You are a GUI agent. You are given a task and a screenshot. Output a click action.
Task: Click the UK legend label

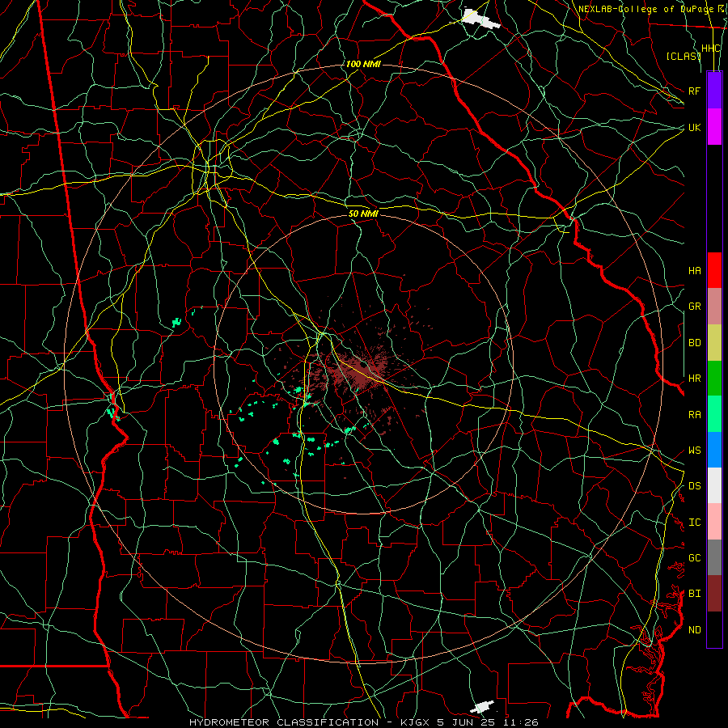tap(694, 127)
